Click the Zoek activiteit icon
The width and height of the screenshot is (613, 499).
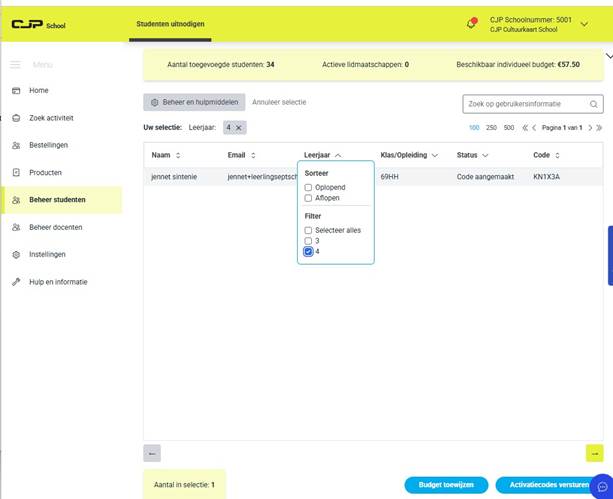pos(16,118)
